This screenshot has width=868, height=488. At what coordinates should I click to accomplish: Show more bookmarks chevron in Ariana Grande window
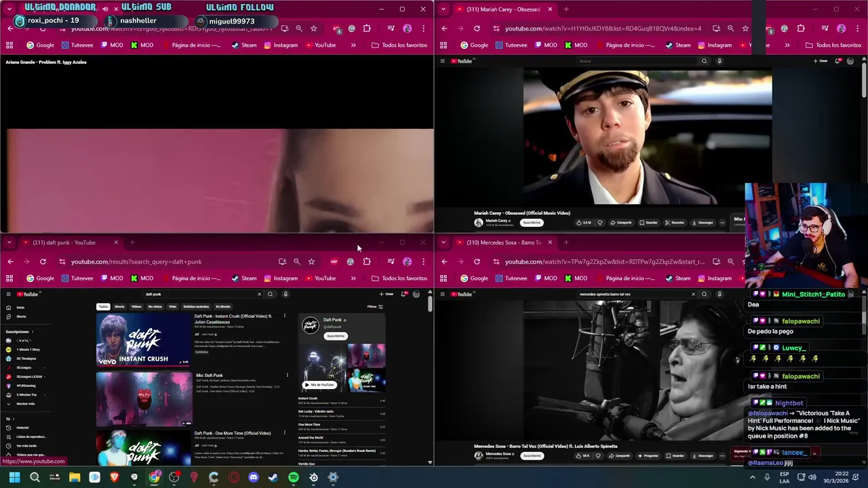[353, 45]
